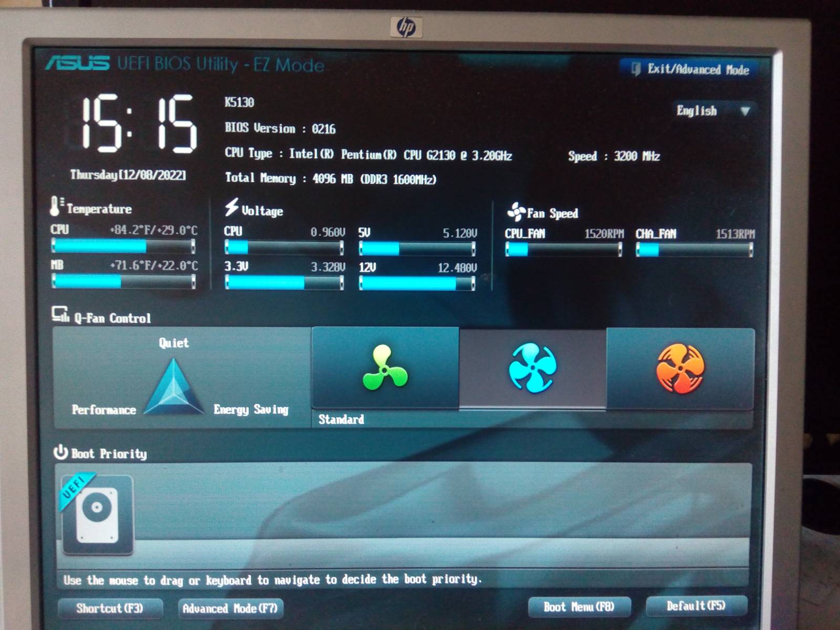Image resolution: width=840 pixels, height=630 pixels.
Task: Click the +84.2°F/+29.0°C CPU temperature
Action: (x=153, y=230)
